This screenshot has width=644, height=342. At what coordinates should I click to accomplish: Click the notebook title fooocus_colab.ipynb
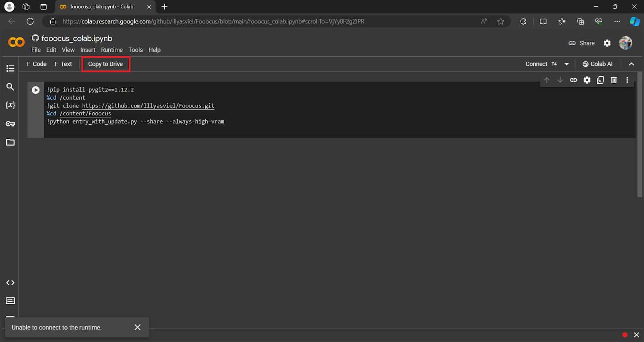point(77,38)
